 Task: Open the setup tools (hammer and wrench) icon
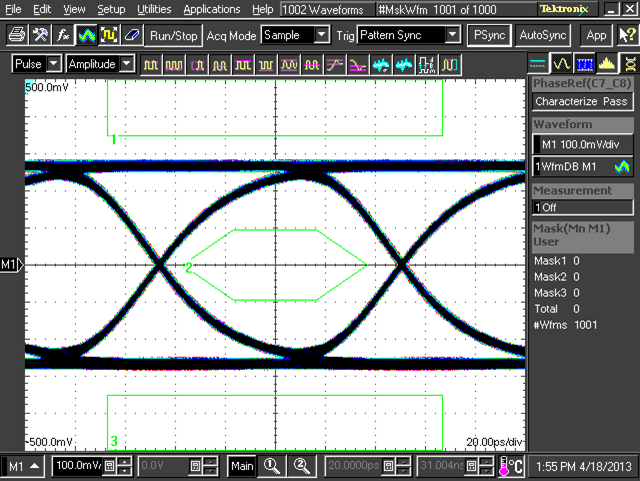coord(40,34)
